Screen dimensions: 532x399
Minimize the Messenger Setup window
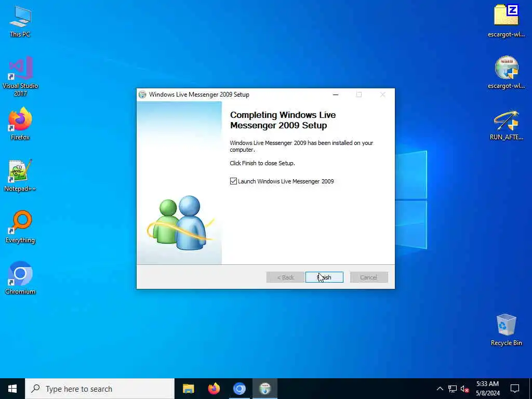(336, 95)
